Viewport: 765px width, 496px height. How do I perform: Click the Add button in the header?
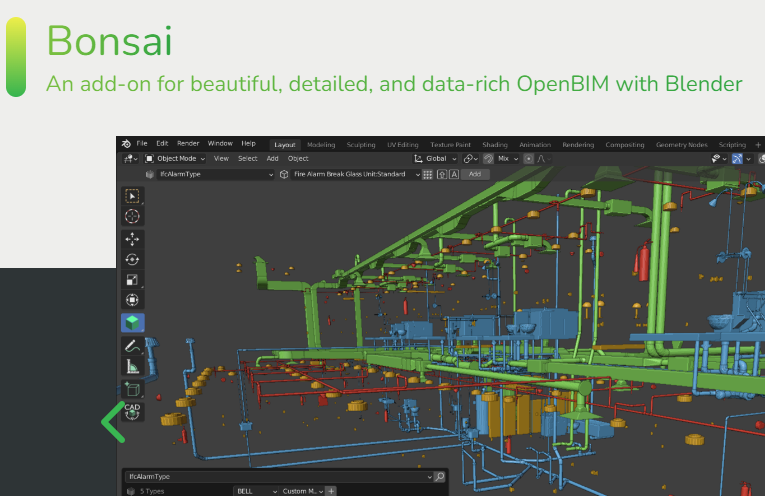click(x=475, y=174)
